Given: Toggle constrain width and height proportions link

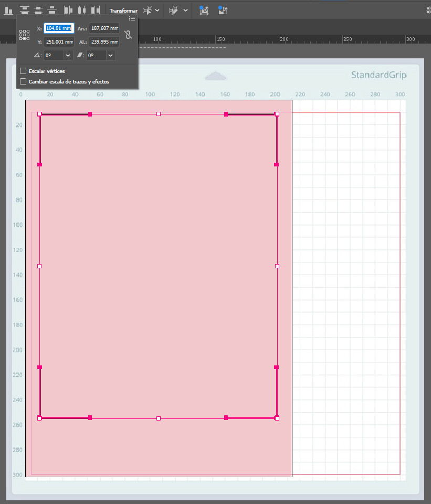Looking at the screenshot, I should point(128,35).
